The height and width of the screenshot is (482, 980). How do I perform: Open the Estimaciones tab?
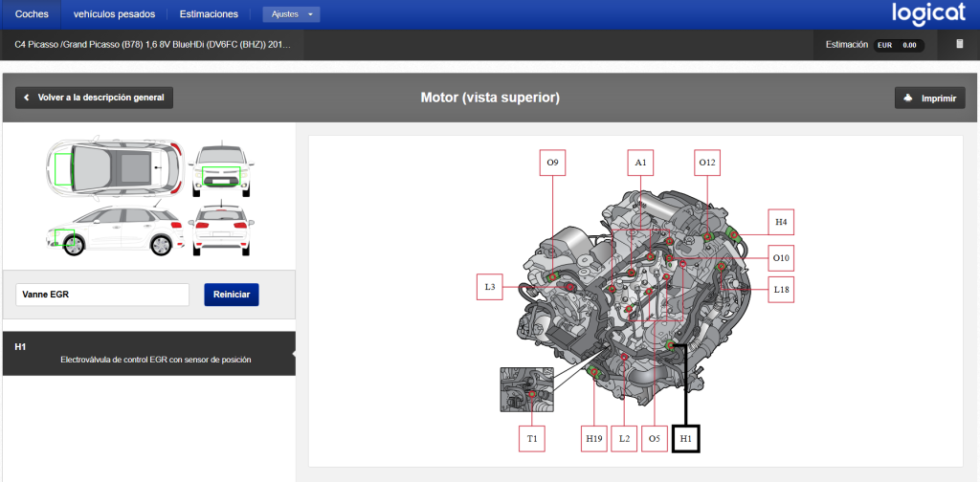click(209, 14)
